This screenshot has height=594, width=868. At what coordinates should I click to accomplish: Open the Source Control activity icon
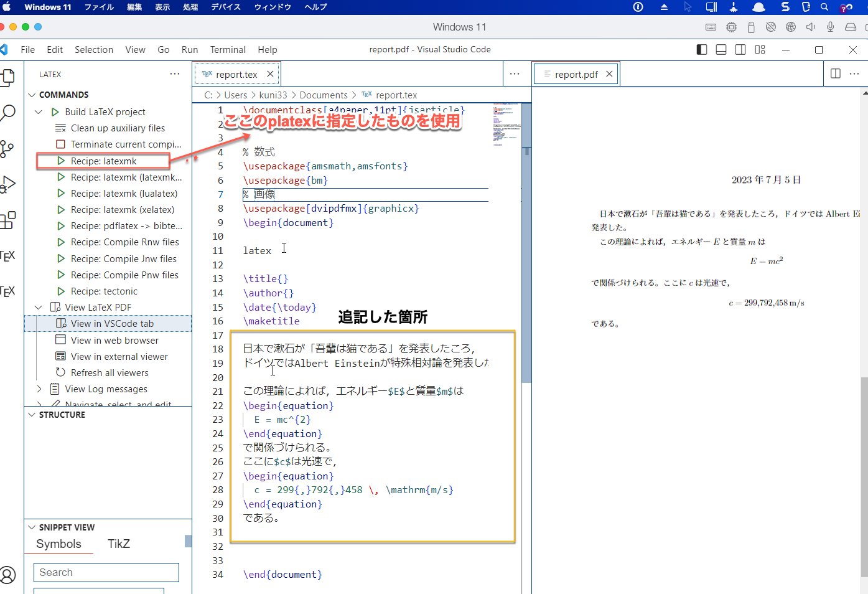point(7,148)
